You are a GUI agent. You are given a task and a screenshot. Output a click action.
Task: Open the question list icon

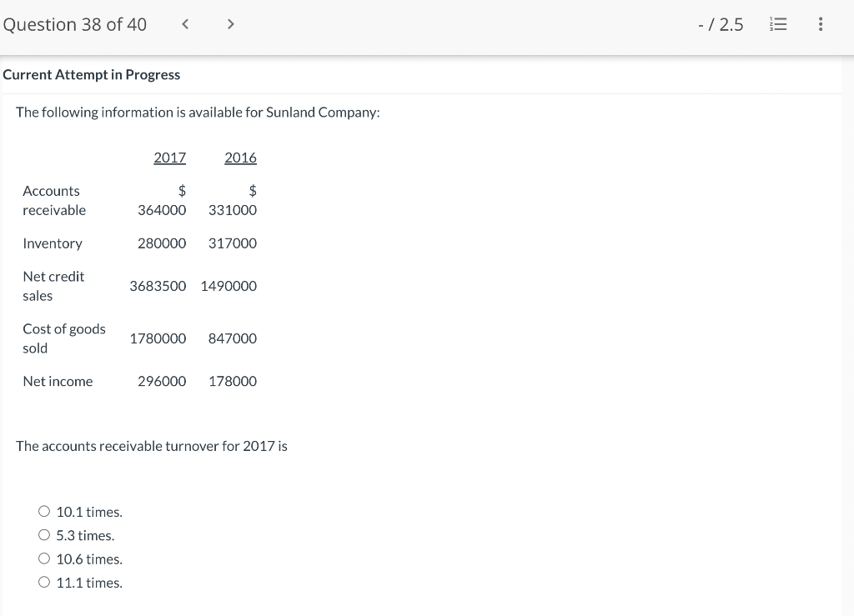point(778,24)
